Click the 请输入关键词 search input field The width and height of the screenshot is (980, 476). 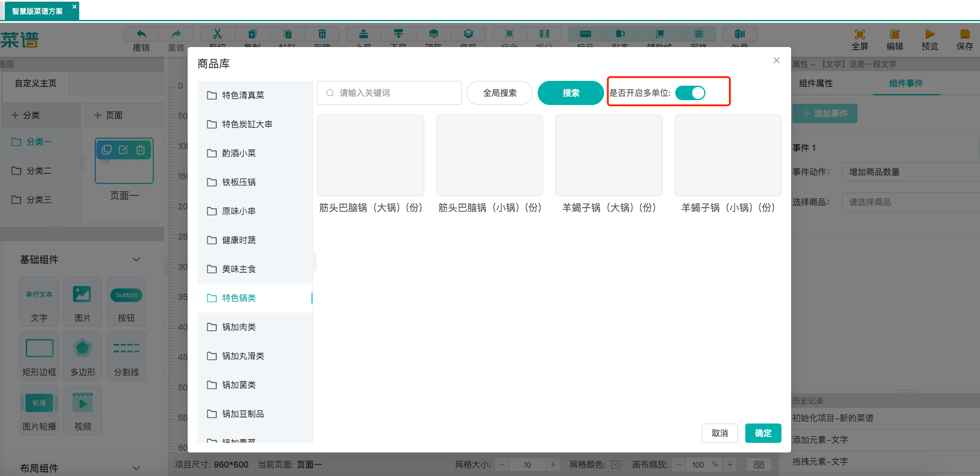coord(395,93)
